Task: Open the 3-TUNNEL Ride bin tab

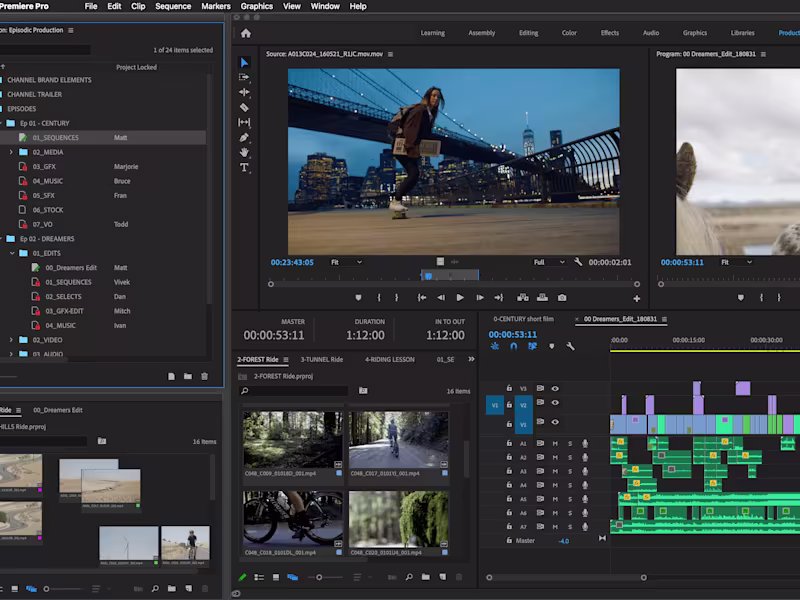Action: [322, 359]
